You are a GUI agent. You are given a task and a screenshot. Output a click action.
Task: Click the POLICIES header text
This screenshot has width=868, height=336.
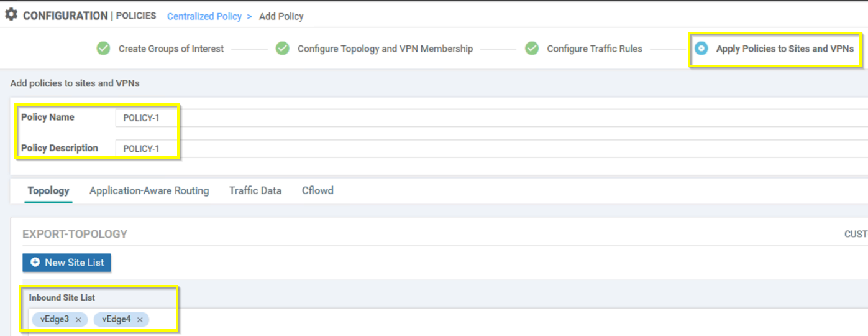136,16
